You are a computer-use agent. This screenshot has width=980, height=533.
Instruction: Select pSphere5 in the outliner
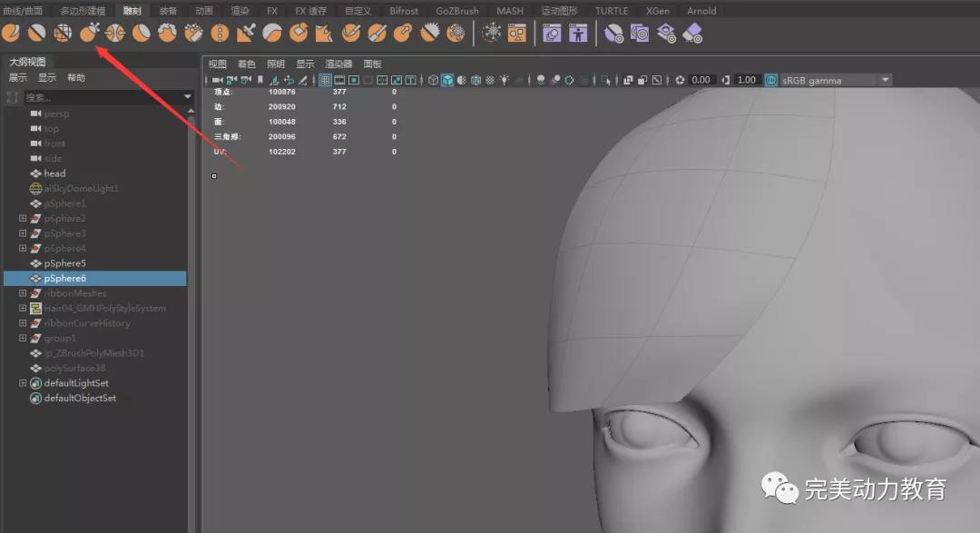click(x=64, y=263)
